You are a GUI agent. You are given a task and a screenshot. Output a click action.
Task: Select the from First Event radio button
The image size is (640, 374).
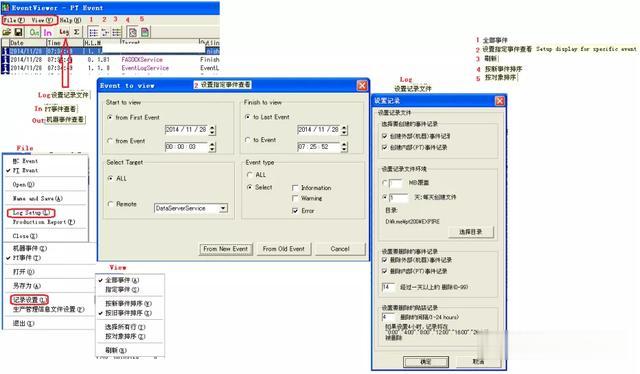pyautogui.click(x=109, y=117)
